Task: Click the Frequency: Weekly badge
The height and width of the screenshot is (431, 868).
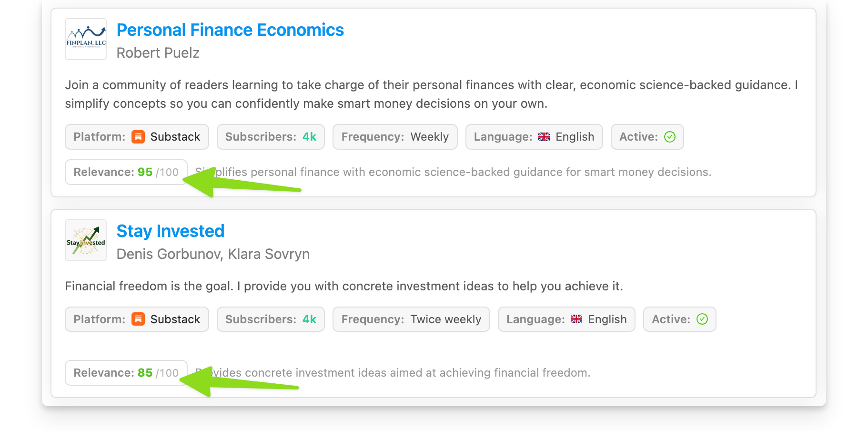Action: point(395,137)
